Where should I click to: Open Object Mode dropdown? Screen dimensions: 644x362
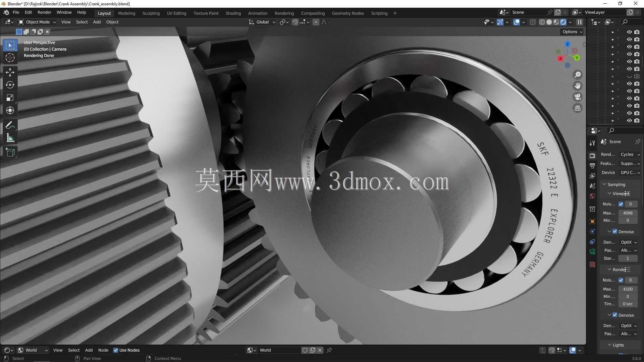(37, 22)
